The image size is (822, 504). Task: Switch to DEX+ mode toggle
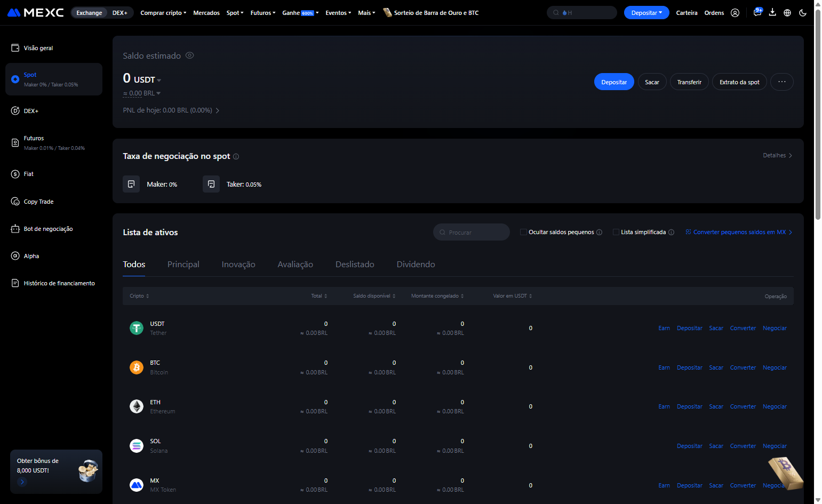[120, 13]
